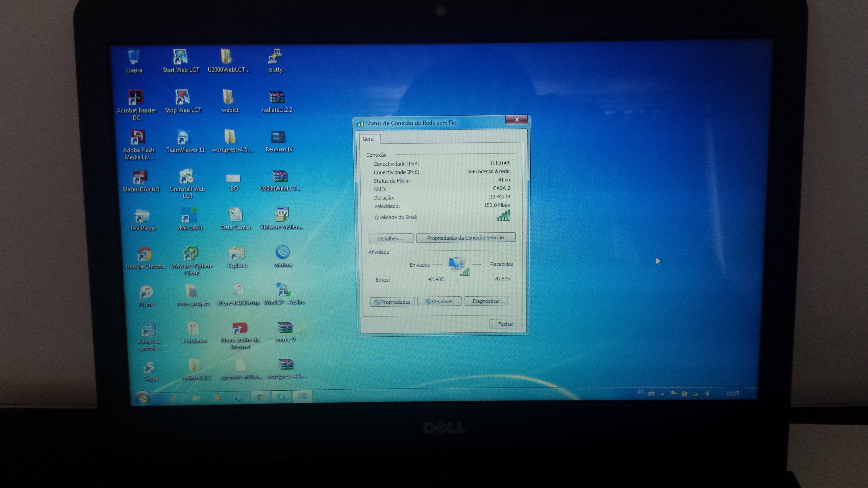Click the Lixeira recycle bin icon

[x=134, y=57]
